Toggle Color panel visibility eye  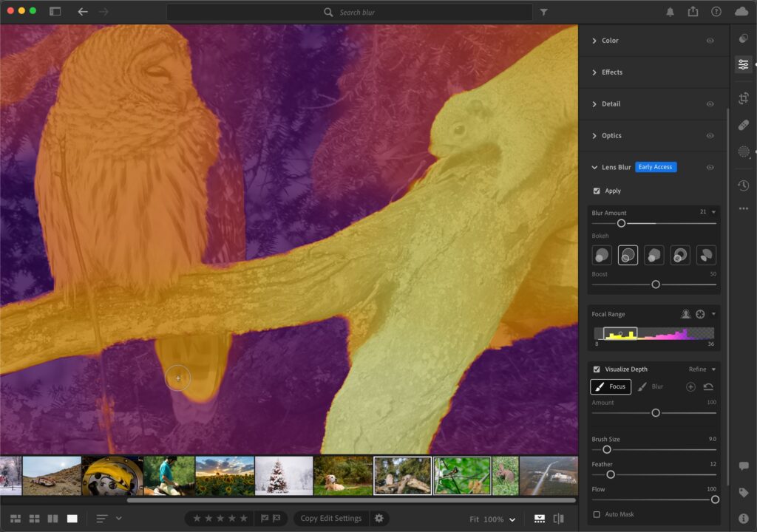coord(710,41)
